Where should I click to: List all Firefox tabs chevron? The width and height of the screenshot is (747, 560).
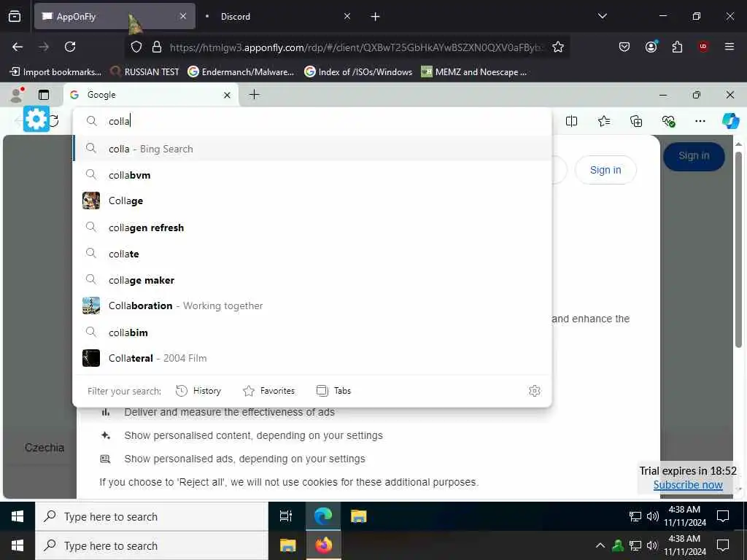[602, 16]
